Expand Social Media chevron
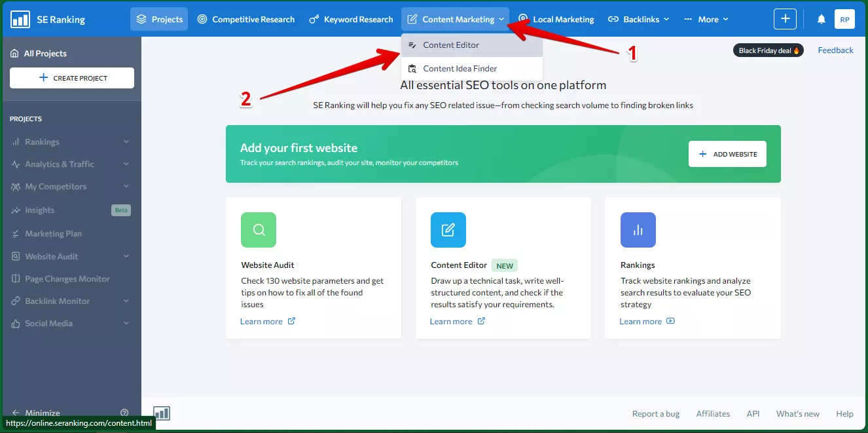 point(126,324)
